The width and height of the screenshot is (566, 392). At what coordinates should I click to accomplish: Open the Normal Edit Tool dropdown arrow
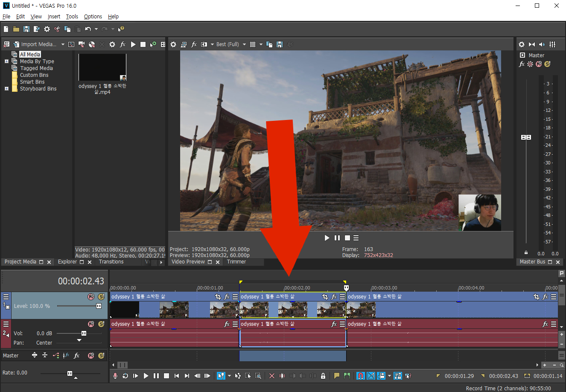click(x=229, y=376)
